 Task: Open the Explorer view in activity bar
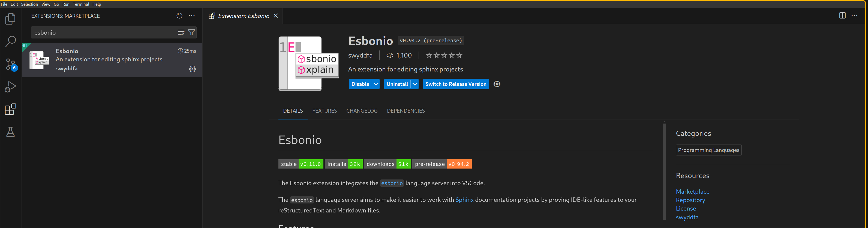coord(10,19)
